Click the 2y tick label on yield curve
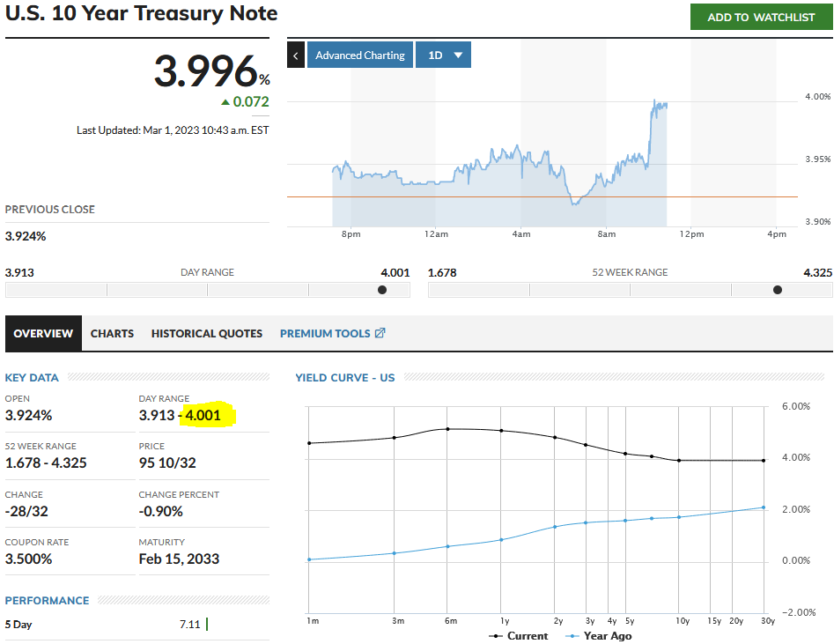 tap(558, 621)
